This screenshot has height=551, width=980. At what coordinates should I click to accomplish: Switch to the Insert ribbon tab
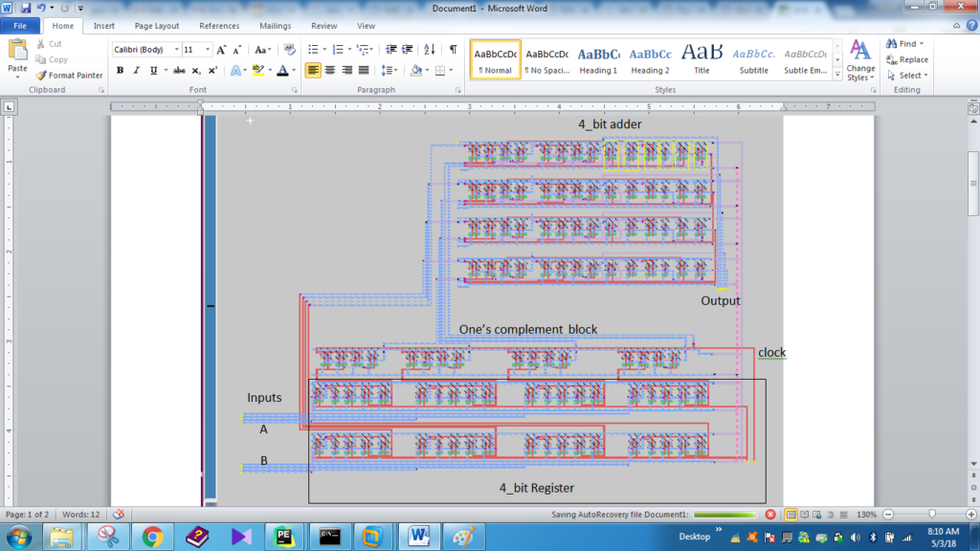[x=103, y=26]
